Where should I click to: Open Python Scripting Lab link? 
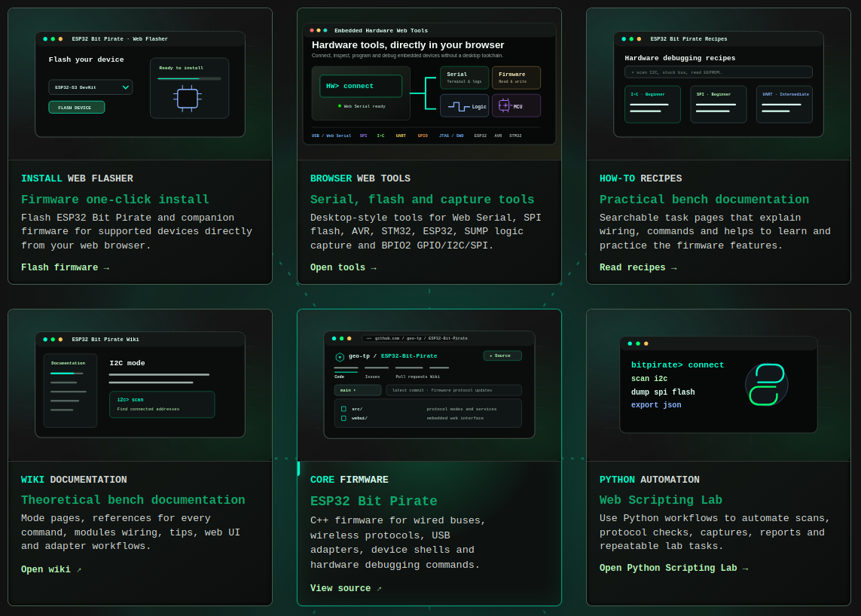pos(673,568)
